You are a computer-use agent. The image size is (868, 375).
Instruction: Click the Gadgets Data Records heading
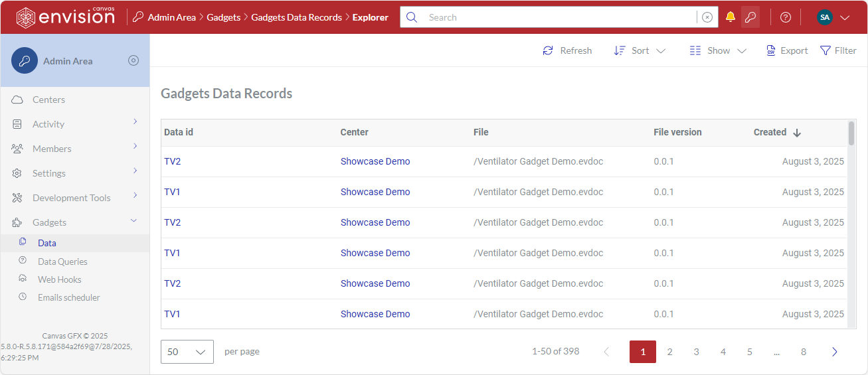coord(226,94)
